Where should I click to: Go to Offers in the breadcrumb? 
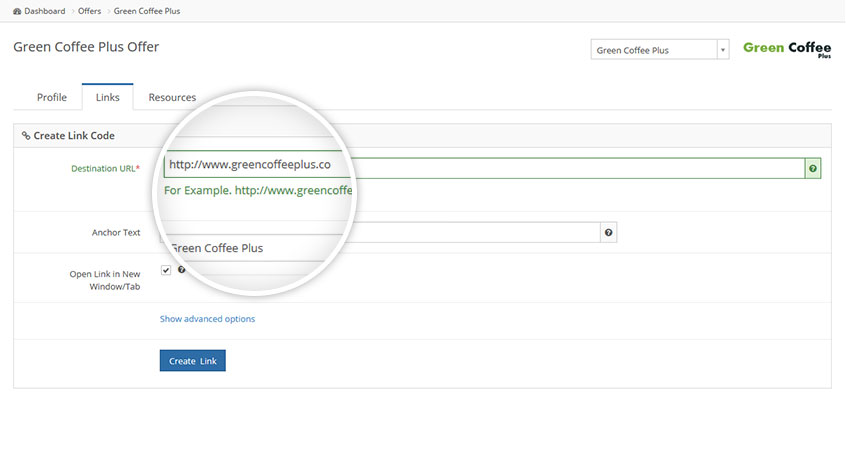(x=91, y=11)
